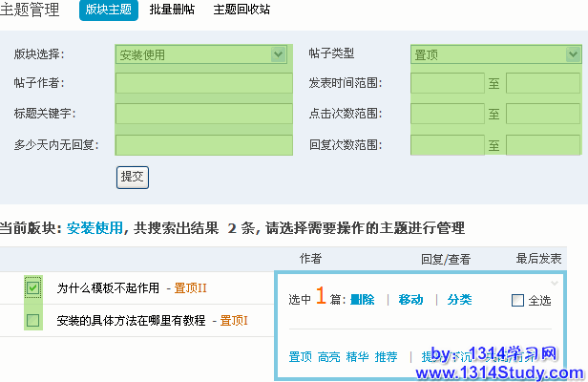Open the 为什么模板不起作用 thread title
This screenshot has width=588, height=382.
tap(109, 287)
